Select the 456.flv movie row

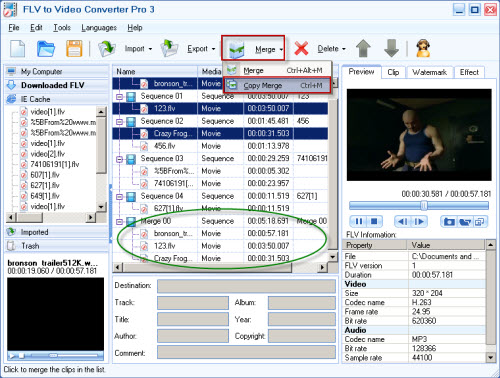tap(220, 146)
